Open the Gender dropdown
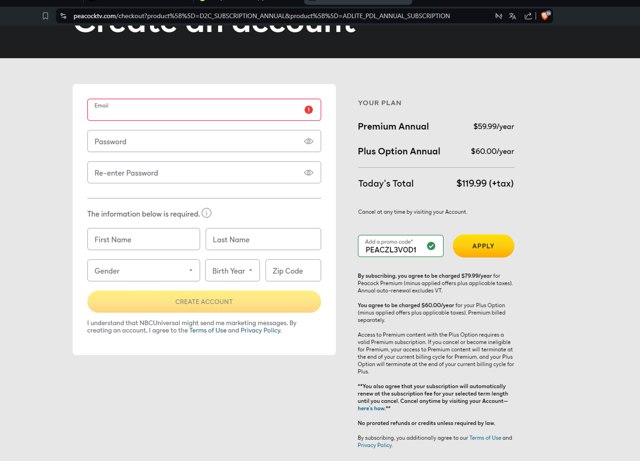The width and height of the screenshot is (640, 461). click(x=143, y=271)
